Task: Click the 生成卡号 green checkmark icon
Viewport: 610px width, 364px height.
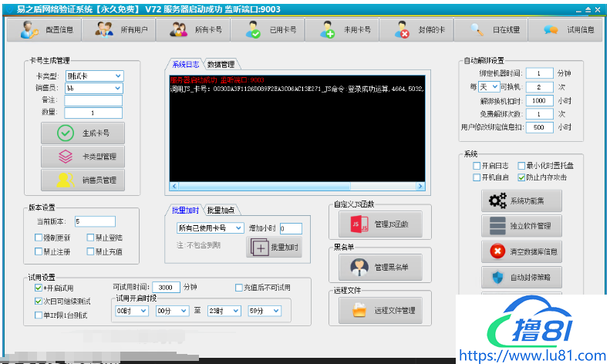Action: (65, 133)
